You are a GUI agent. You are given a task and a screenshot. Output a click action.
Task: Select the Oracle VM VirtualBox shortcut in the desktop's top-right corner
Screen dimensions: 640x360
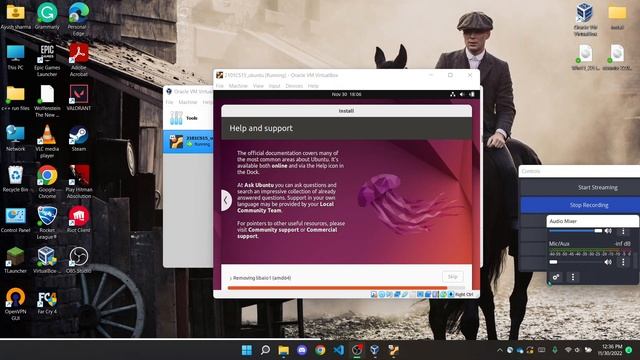click(585, 19)
